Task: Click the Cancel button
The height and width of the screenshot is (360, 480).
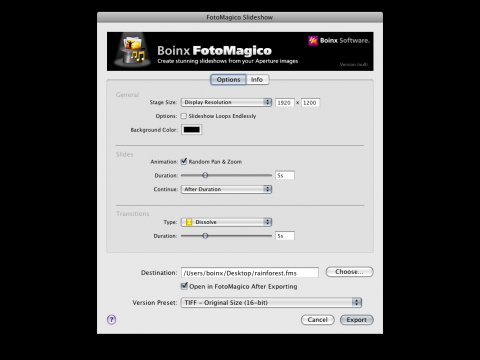Action: click(x=317, y=320)
